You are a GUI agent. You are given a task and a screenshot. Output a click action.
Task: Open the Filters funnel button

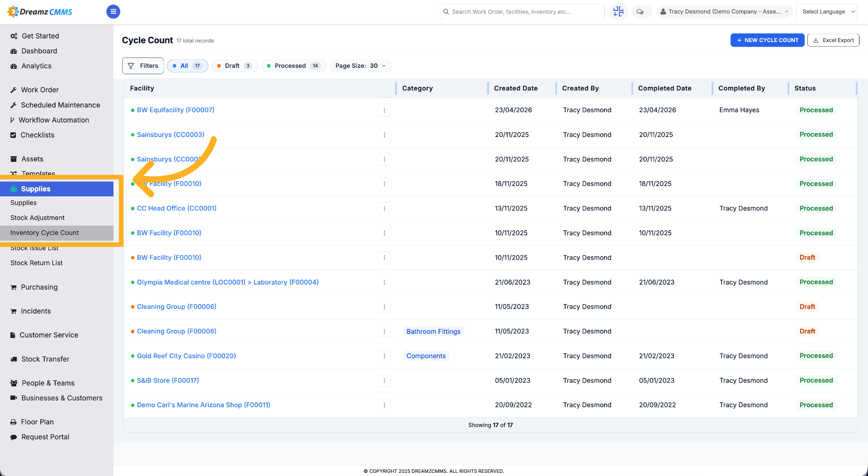(x=143, y=66)
